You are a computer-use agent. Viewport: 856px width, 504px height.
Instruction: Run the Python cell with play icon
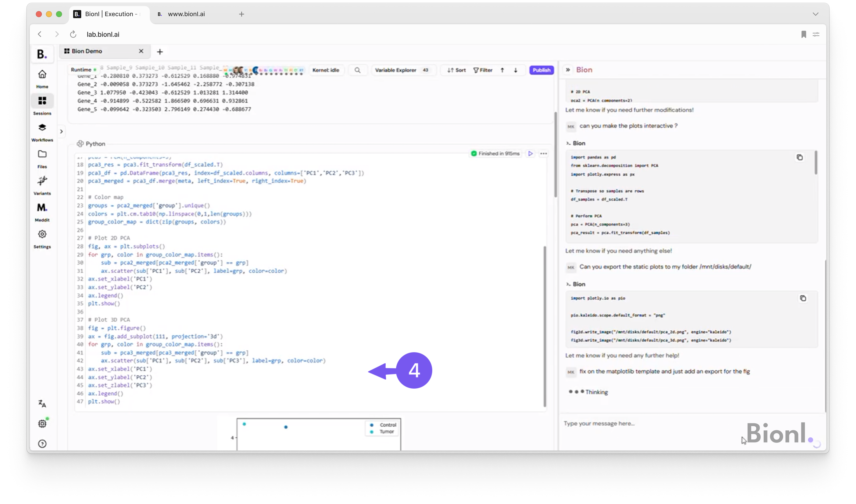click(x=530, y=153)
